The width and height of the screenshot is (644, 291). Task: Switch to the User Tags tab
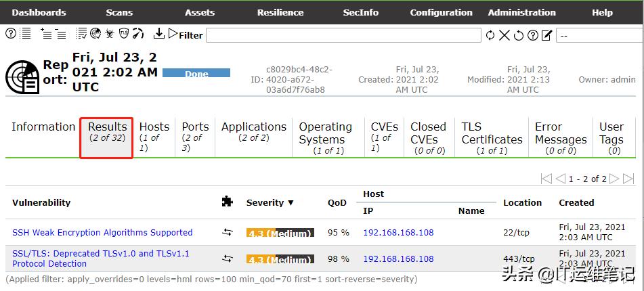pyautogui.click(x=614, y=137)
